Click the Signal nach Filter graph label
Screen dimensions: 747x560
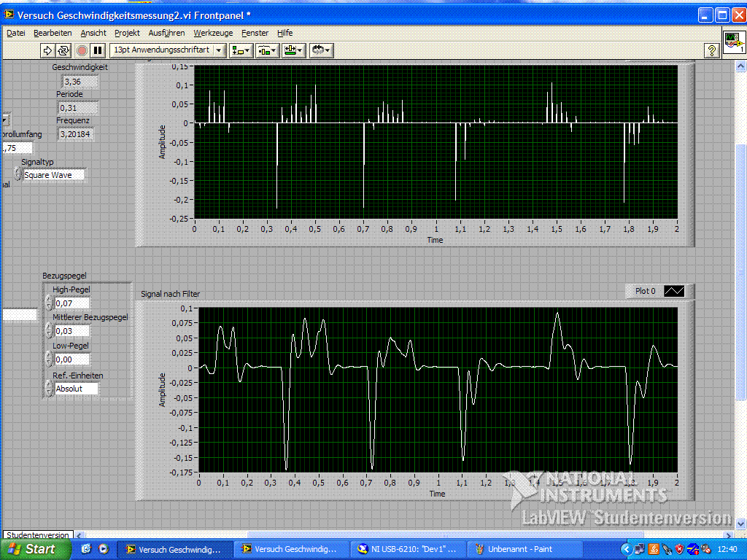click(171, 294)
